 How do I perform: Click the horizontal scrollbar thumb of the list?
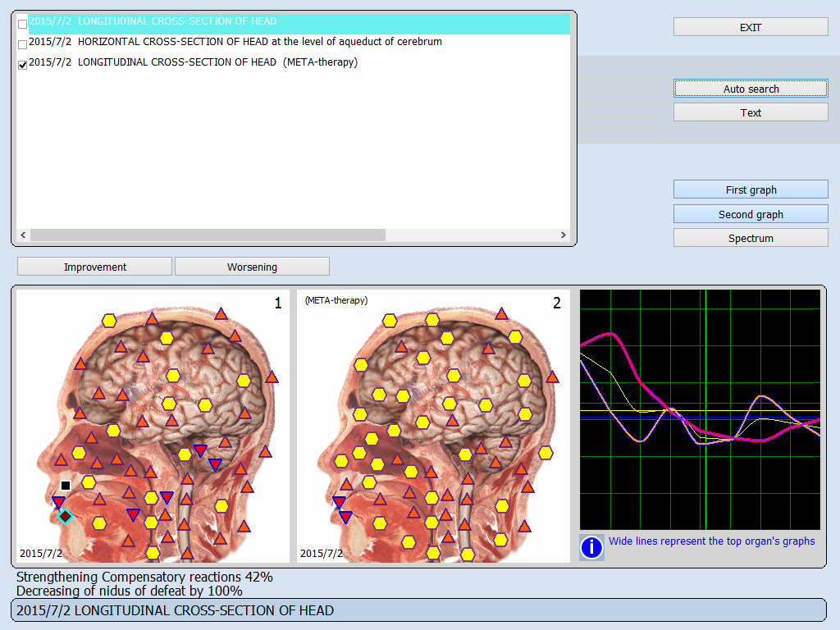(208, 235)
